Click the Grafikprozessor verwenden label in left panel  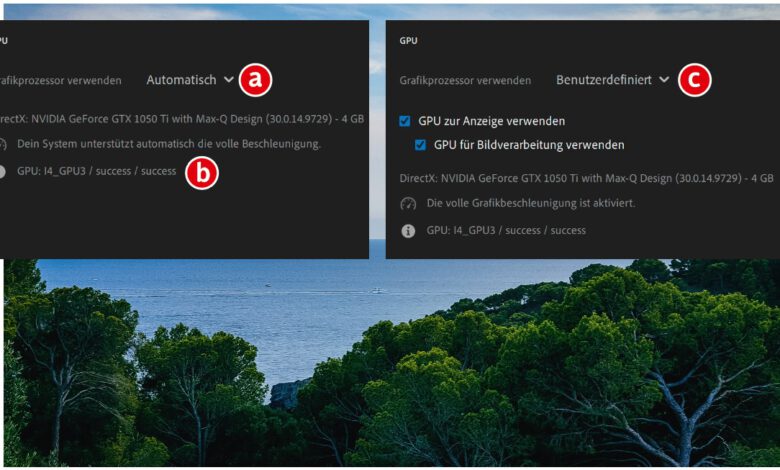tap(61, 81)
